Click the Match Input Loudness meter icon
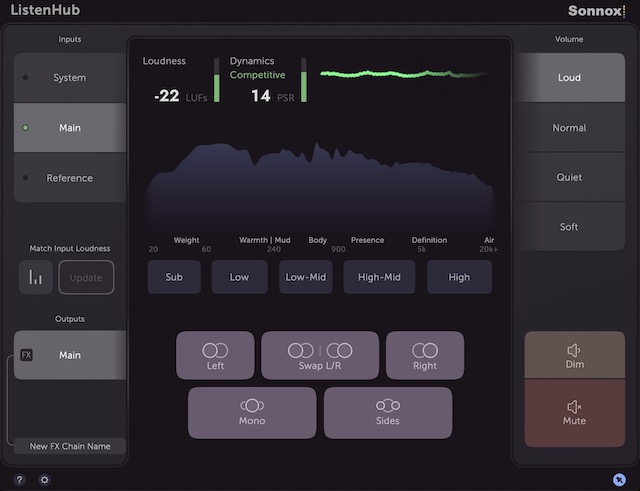The height and width of the screenshot is (491, 640). coord(36,278)
